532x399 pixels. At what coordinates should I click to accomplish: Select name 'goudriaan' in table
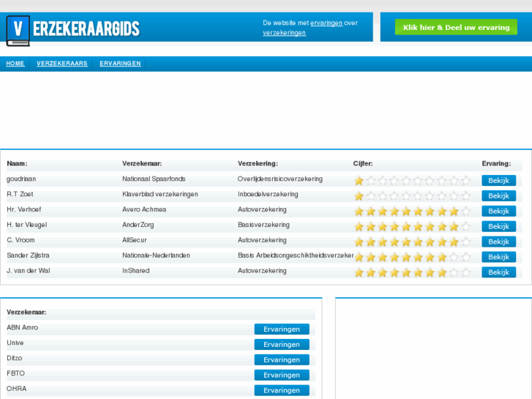tap(21, 179)
